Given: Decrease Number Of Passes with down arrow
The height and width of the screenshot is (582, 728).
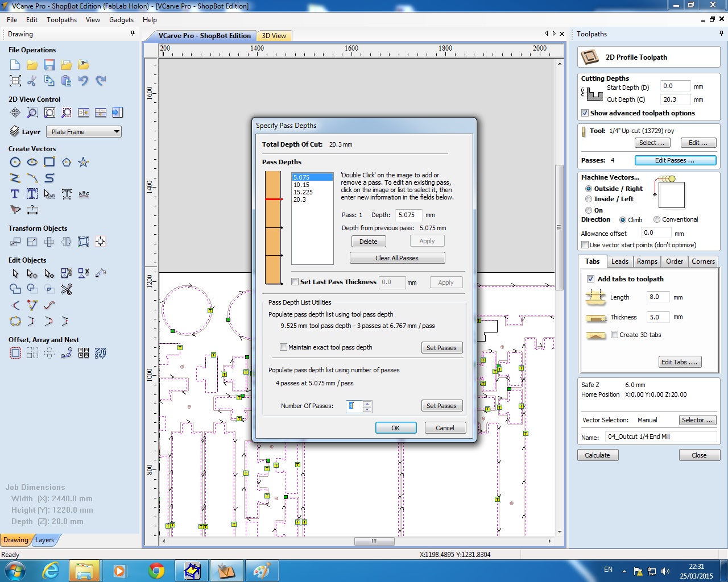Looking at the screenshot, I should (367, 409).
